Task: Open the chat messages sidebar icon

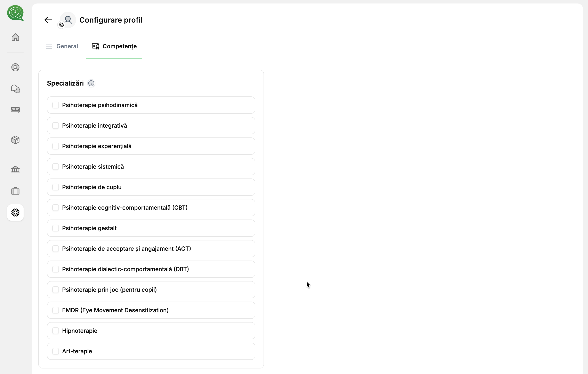Action: click(x=15, y=89)
